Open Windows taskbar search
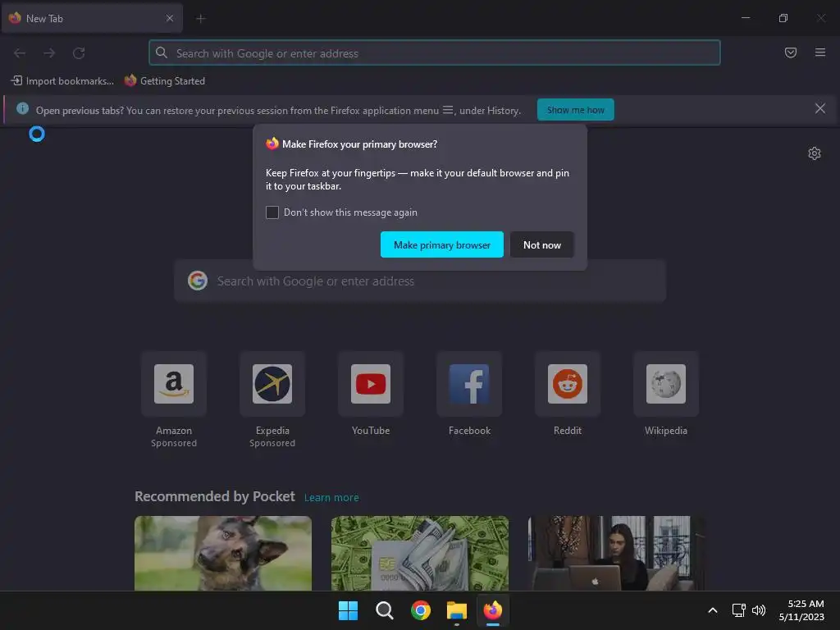Image resolution: width=840 pixels, height=630 pixels. 384,610
